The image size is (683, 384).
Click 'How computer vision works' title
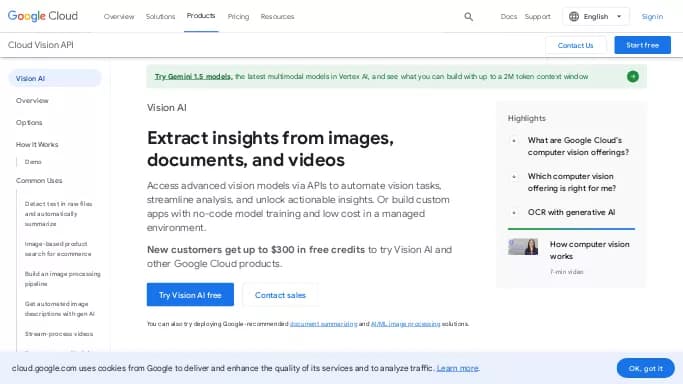pyautogui.click(x=589, y=250)
